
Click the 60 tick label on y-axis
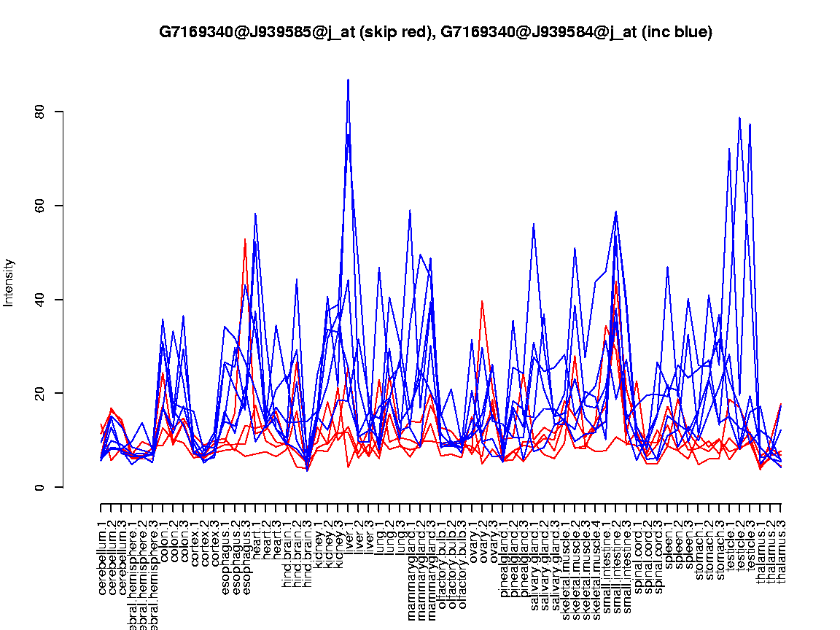42,206
